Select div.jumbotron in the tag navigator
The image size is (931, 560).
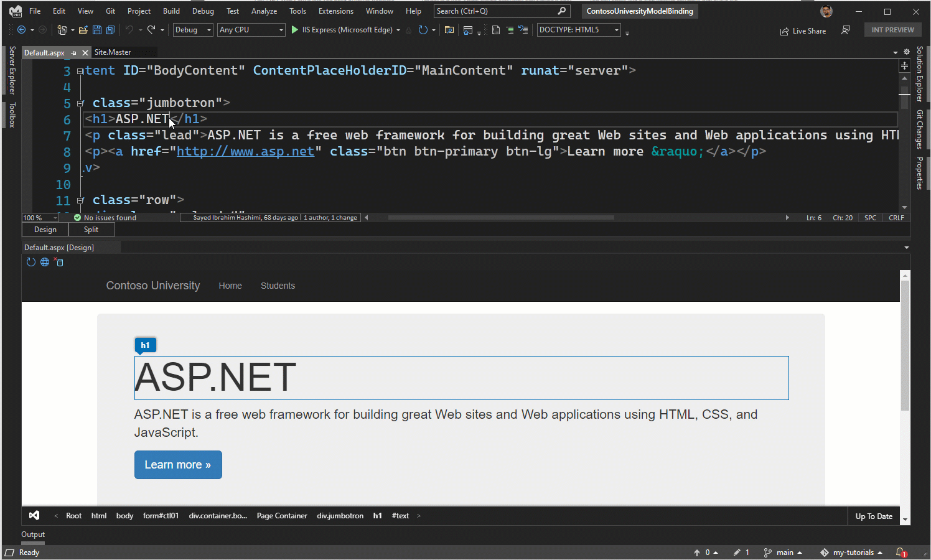coord(340,515)
